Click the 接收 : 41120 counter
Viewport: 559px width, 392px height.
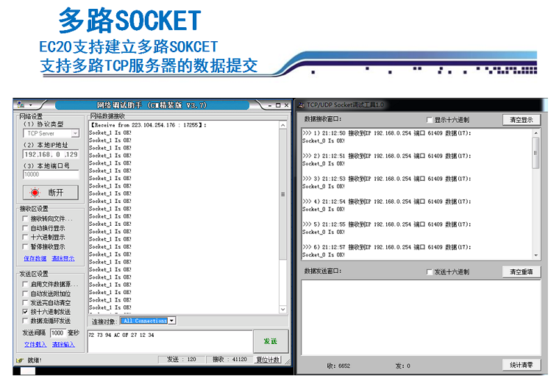(x=229, y=360)
